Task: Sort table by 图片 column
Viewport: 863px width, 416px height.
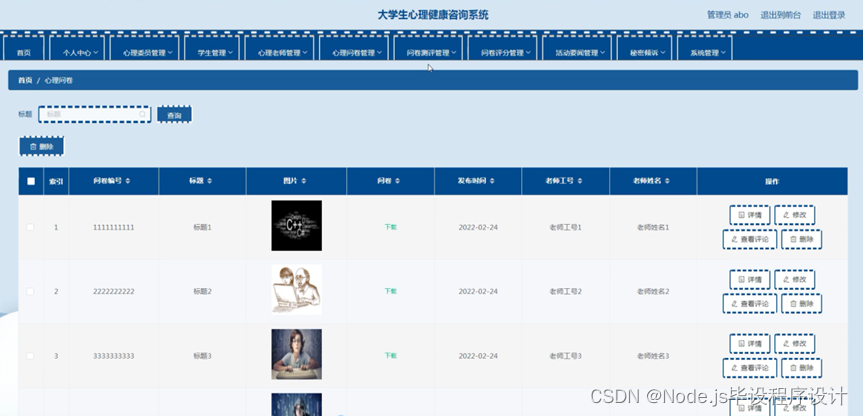Action: pos(304,181)
